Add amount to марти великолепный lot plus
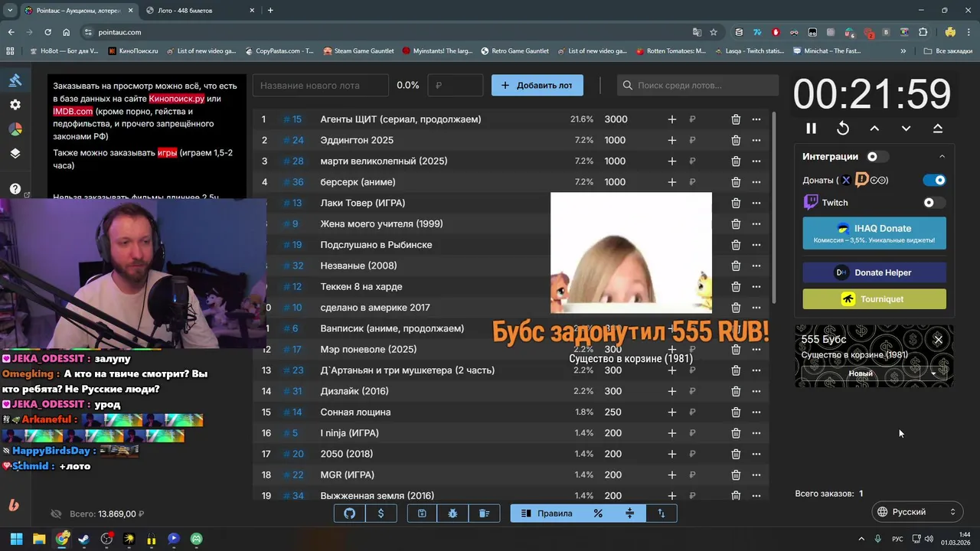Viewport: 980px width, 551px height. 671,161
